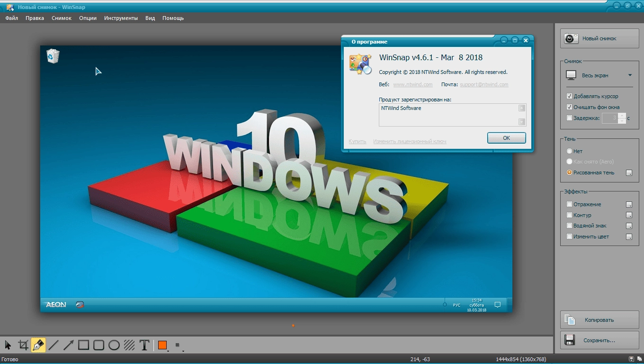This screenshot has height=364, width=644.
Task: Click taskbar browser icon next to AEON
Action: (80, 305)
